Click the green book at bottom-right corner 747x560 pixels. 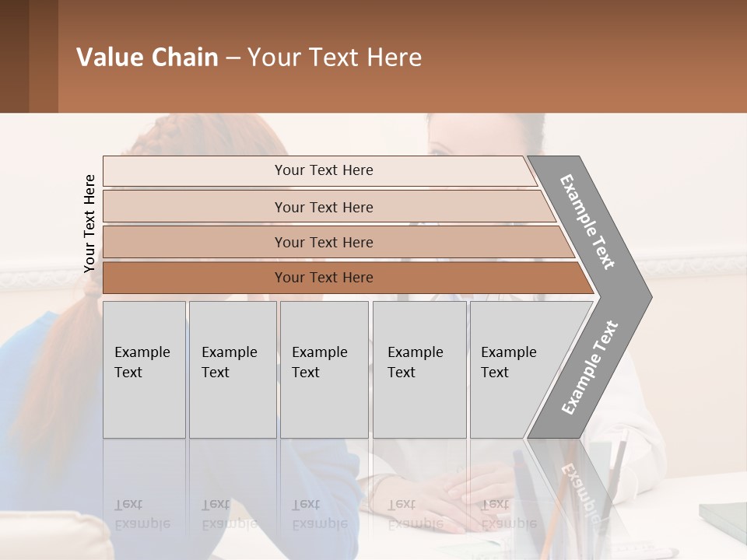point(724,513)
